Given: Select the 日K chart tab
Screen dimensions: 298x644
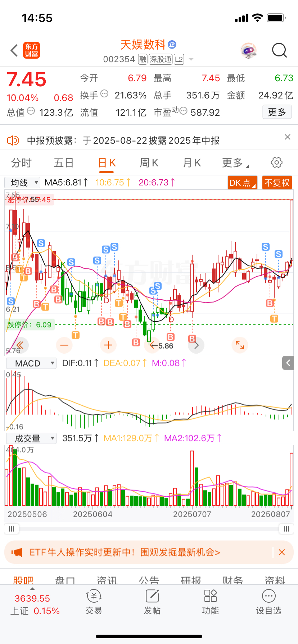Looking at the screenshot, I should pos(107,163).
